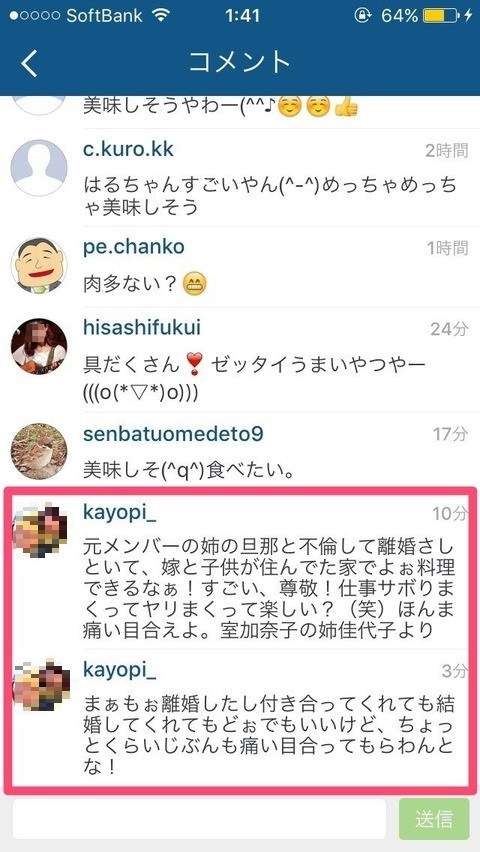
Task: Tap the Wi-Fi icon in status bar
Action: 161,15
